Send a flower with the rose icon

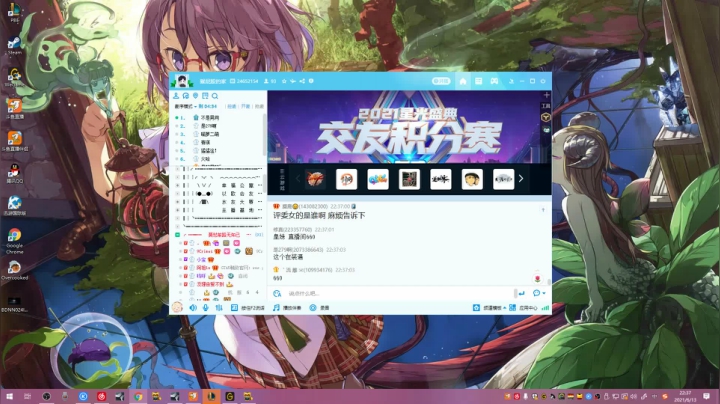coord(537,279)
